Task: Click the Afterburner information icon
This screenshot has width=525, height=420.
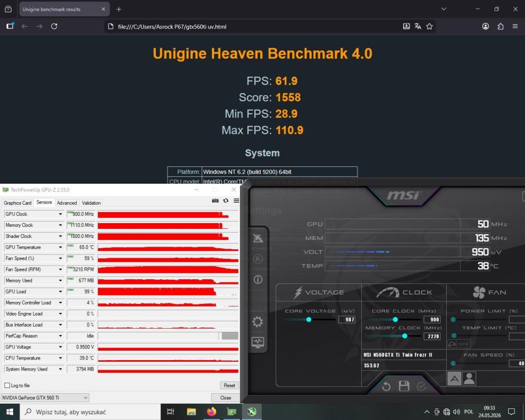Action: pyautogui.click(x=257, y=279)
